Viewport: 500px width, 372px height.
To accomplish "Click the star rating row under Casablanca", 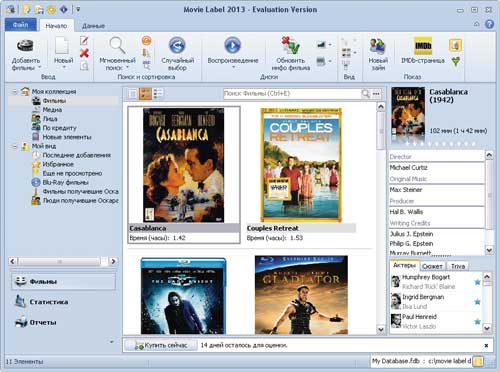I will tap(441, 144).
